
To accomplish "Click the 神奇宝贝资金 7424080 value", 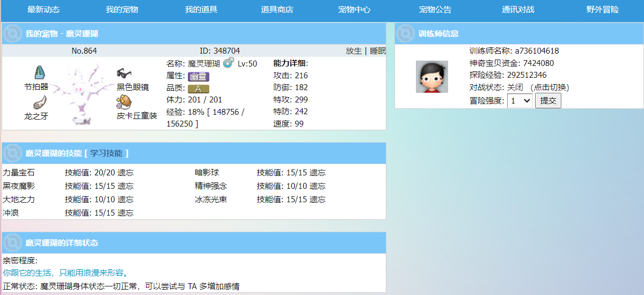I will click(x=539, y=63).
